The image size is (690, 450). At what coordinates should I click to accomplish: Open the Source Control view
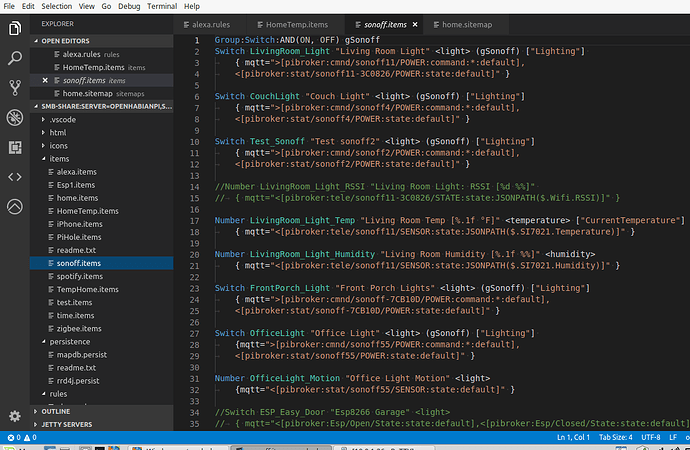(x=14, y=88)
